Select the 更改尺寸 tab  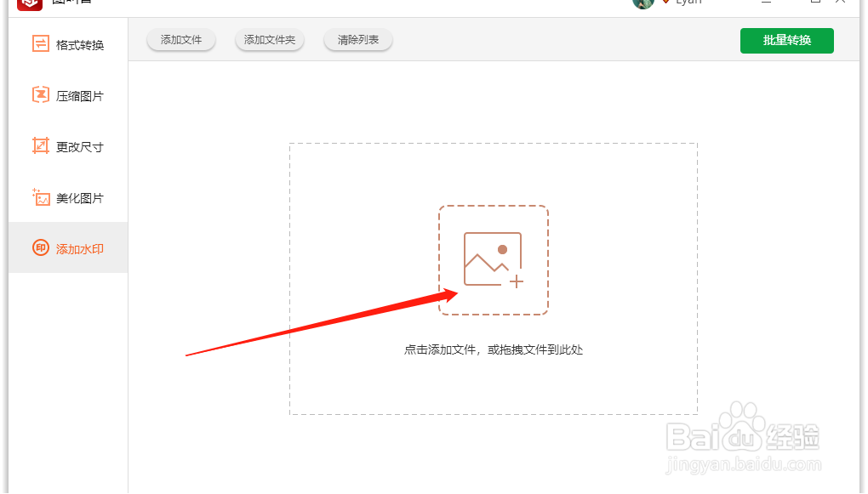(x=68, y=146)
